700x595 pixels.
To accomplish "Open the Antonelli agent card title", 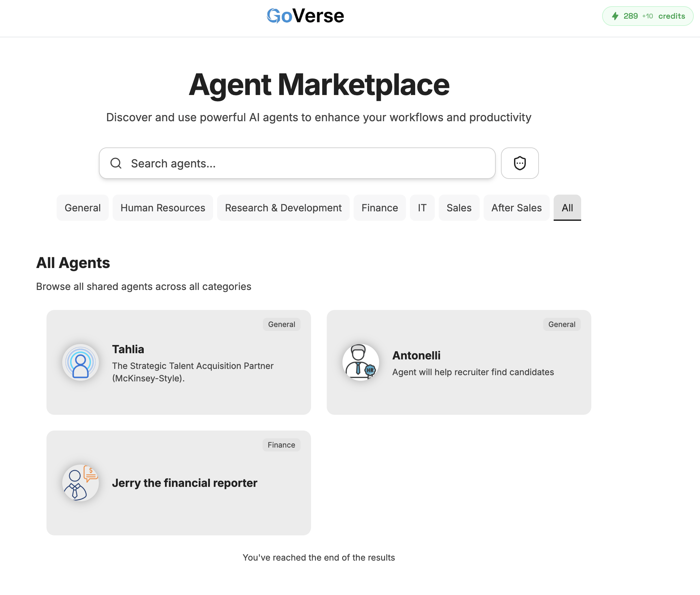I will coord(416,355).
